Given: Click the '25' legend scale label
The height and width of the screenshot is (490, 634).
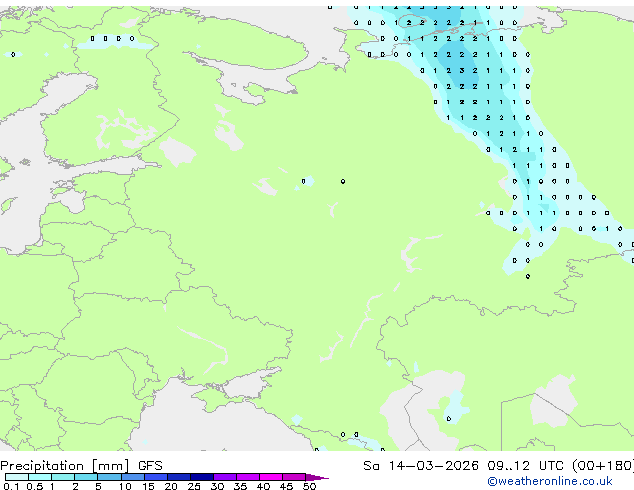Looking at the screenshot, I should [x=194, y=486].
